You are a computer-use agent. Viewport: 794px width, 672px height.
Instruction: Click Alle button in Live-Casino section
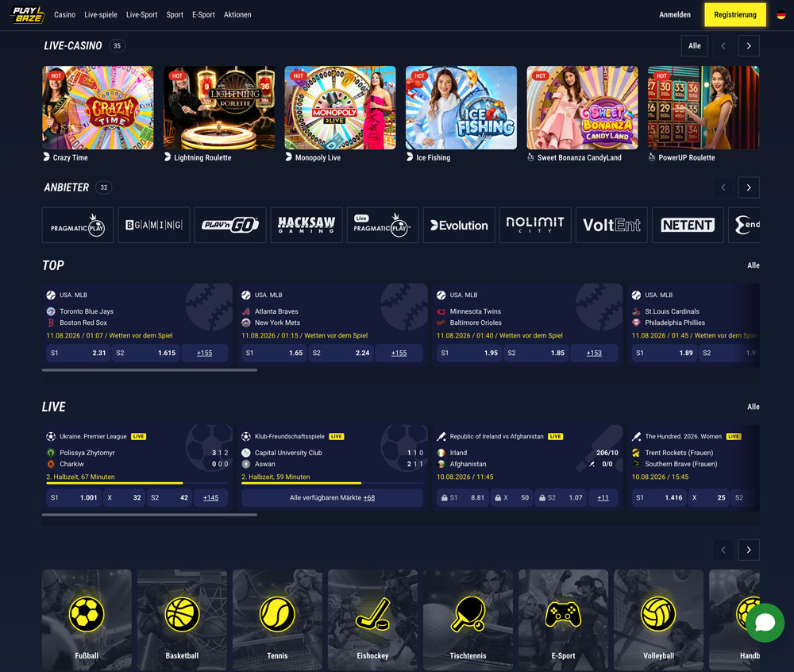pyautogui.click(x=694, y=46)
